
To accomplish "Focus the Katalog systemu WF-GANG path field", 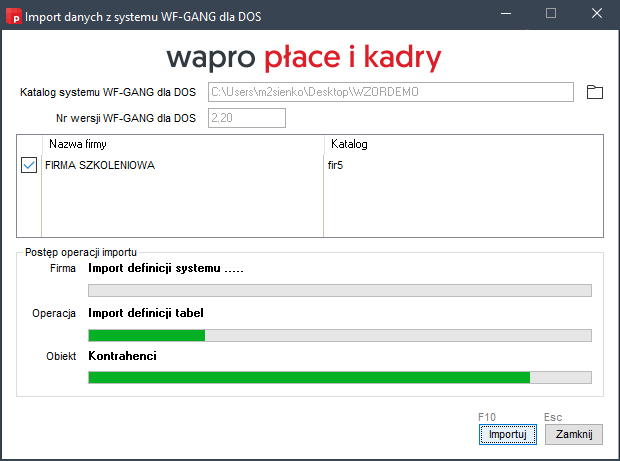I will [x=391, y=92].
